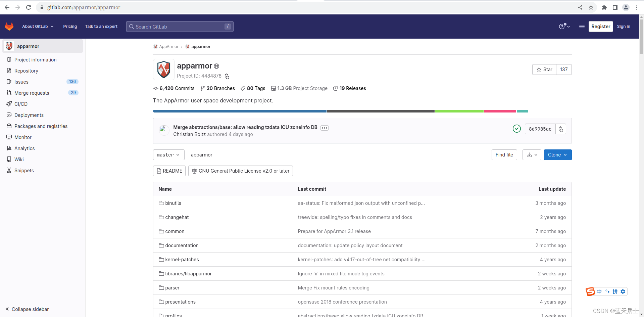Click the commit author avatar
The image size is (644, 317).
(x=164, y=130)
